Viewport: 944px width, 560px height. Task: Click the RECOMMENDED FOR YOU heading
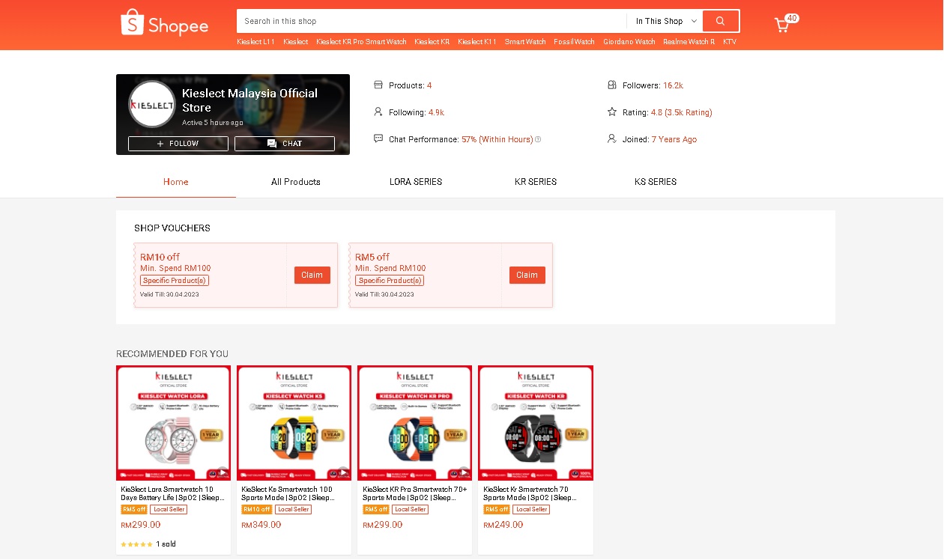point(172,353)
